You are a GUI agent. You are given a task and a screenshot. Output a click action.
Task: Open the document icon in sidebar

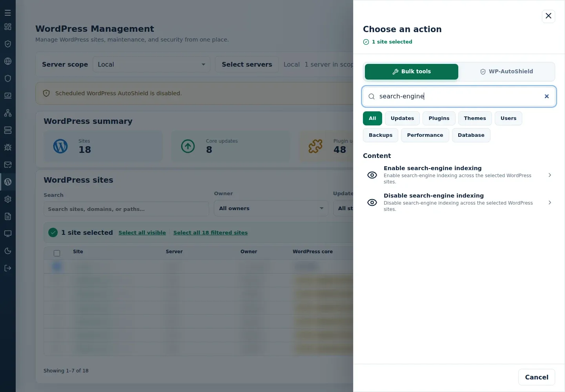click(x=8, y=216)
